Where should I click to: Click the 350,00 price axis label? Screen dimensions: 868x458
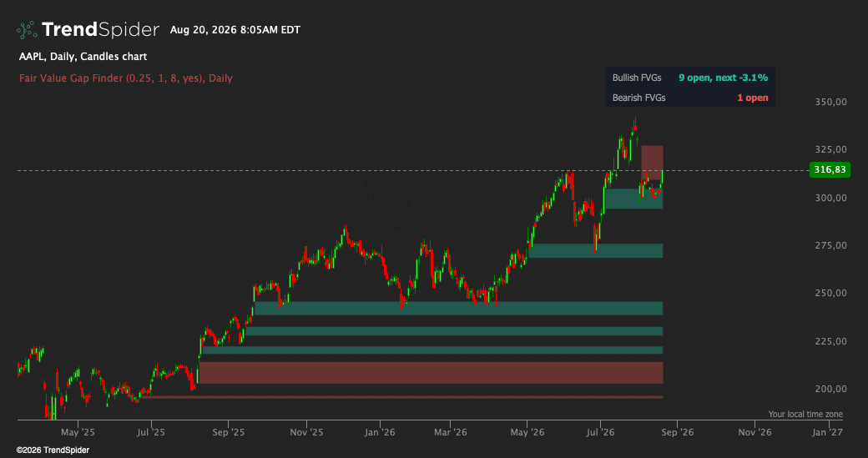[x=831, y=102]
